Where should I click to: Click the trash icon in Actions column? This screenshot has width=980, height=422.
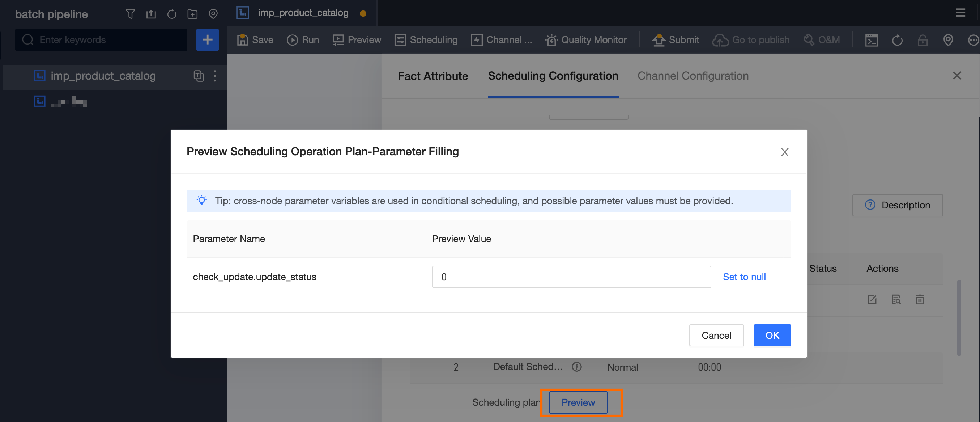point(920,299)
